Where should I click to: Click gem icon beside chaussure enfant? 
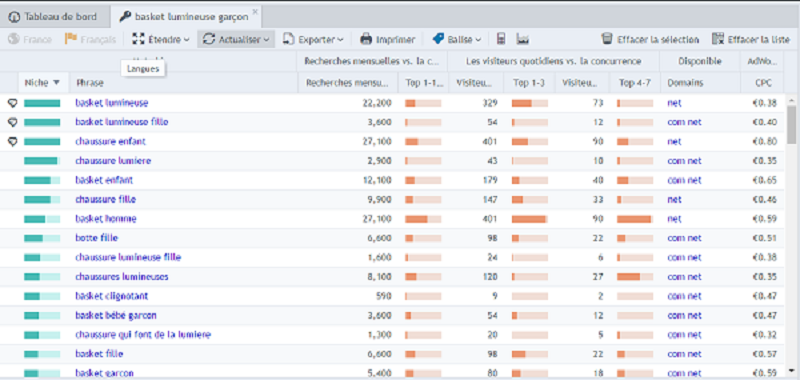(x=13, y=142)
